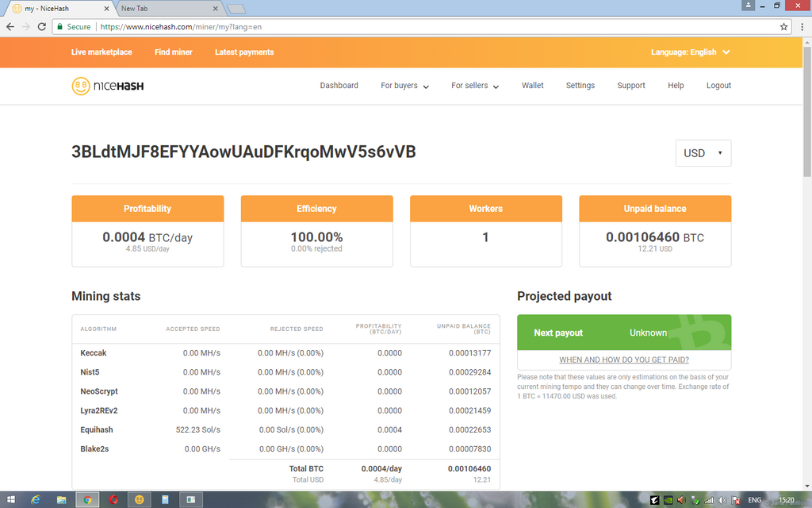
Task: Click the Equihash algorithm row name
Action: pos(96,429)
